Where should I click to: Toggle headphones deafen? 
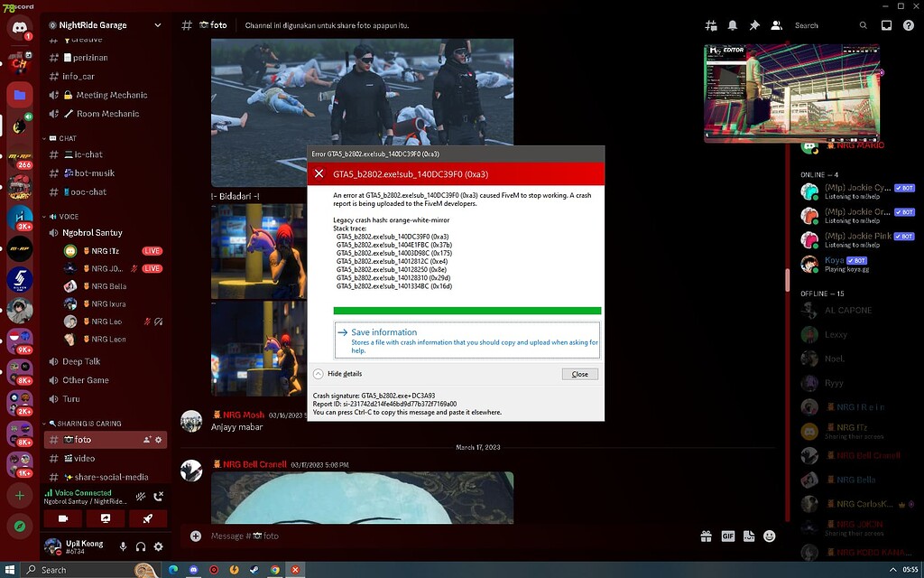tap(140, 547)
